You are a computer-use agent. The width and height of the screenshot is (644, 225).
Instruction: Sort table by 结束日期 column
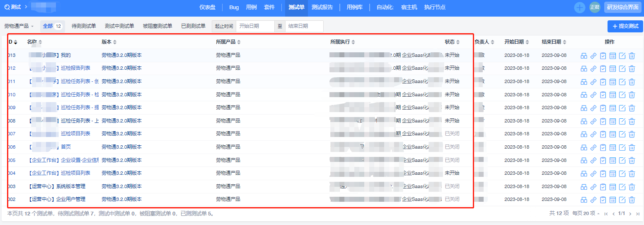pos(554,42)
